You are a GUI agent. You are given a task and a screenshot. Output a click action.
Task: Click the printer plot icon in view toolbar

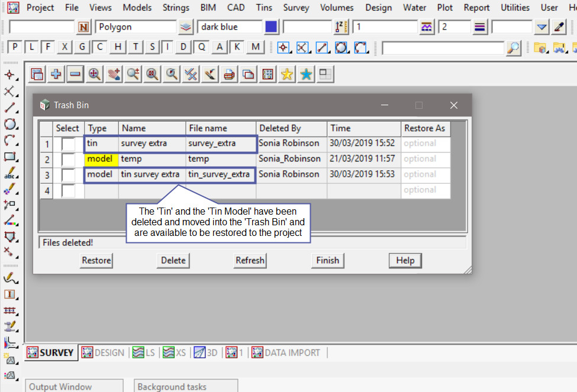pos(229,74)
